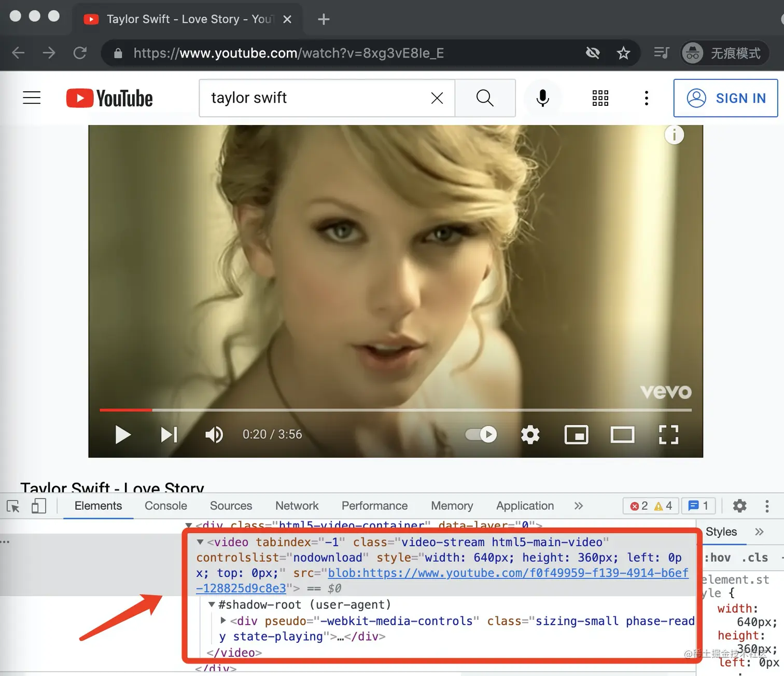
Task: Play the Love Story video
Action: pyautogui.click(x=123, y=435)
